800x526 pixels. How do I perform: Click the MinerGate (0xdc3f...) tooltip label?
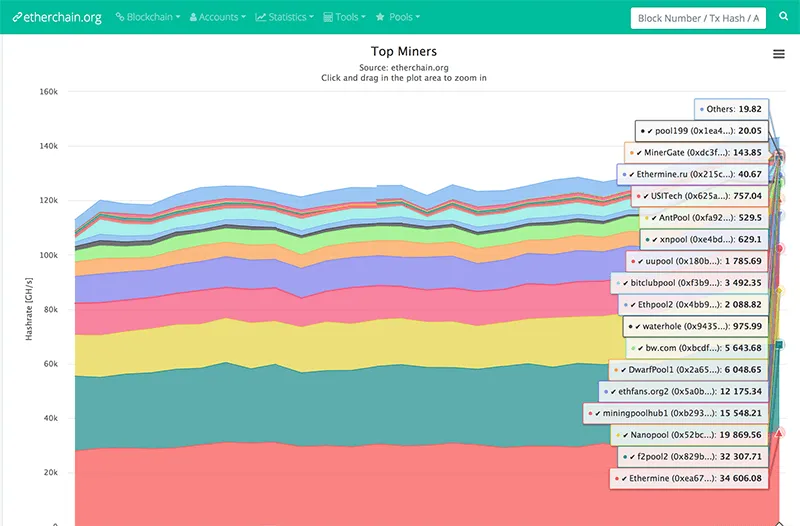click(696, 152)
